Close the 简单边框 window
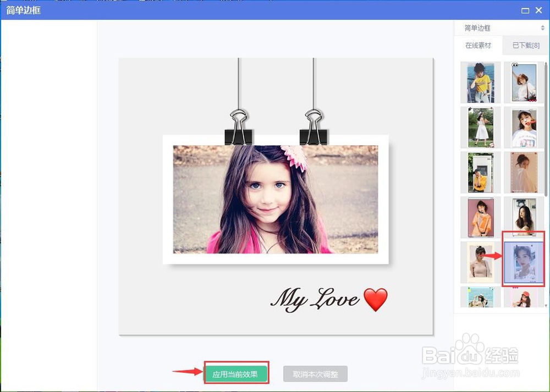Screen dimensions: 550x392 pos(539,10)
